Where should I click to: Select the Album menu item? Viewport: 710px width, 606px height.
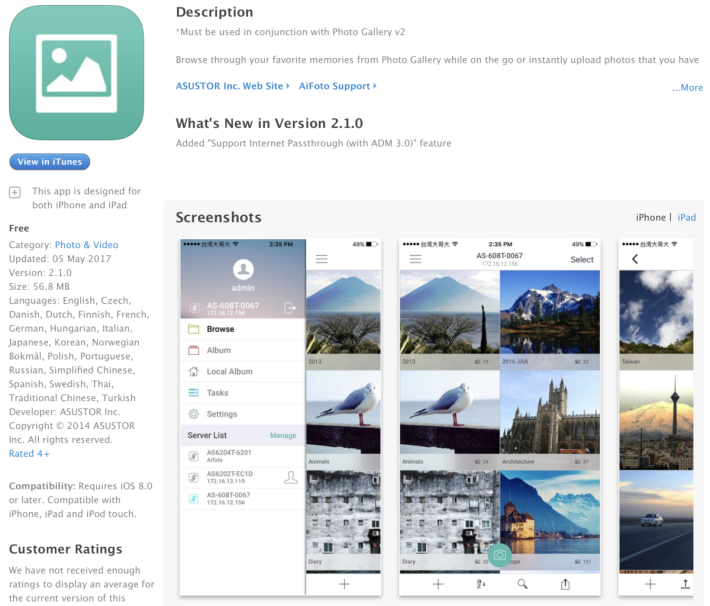point(243,350)
